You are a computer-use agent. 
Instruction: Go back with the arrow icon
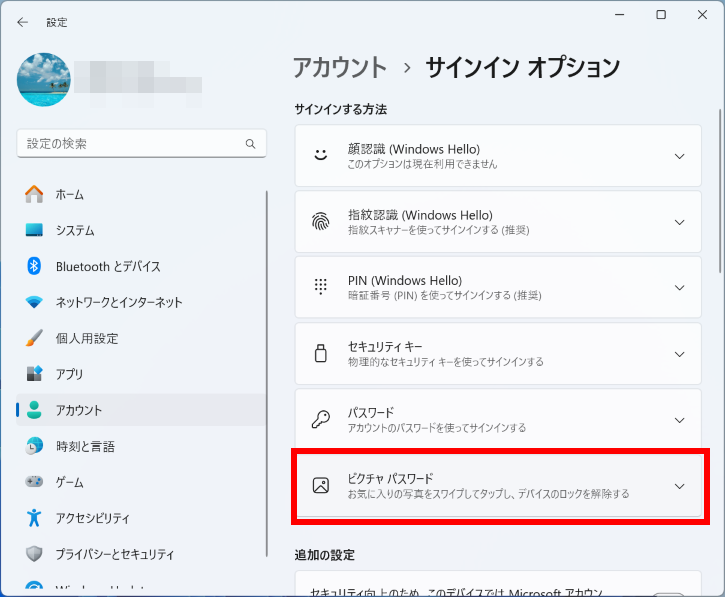tap(22, 22)
